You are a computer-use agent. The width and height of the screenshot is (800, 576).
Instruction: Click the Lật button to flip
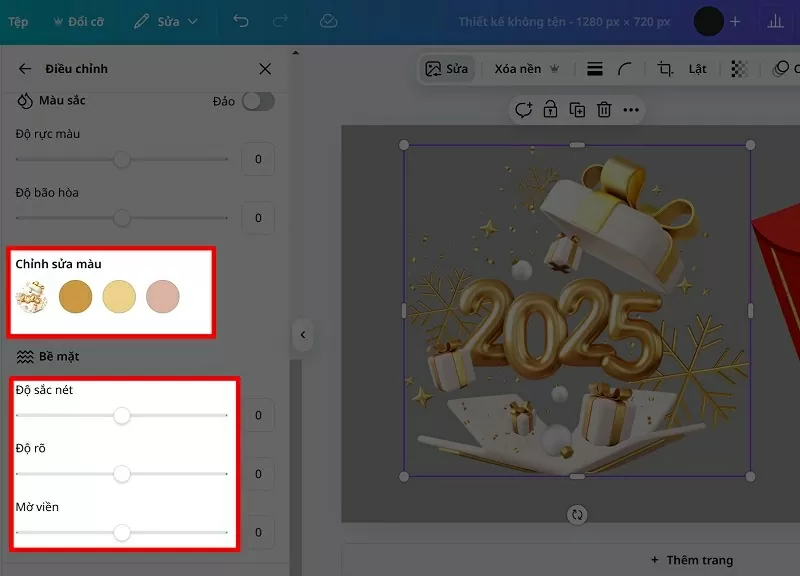696,69
